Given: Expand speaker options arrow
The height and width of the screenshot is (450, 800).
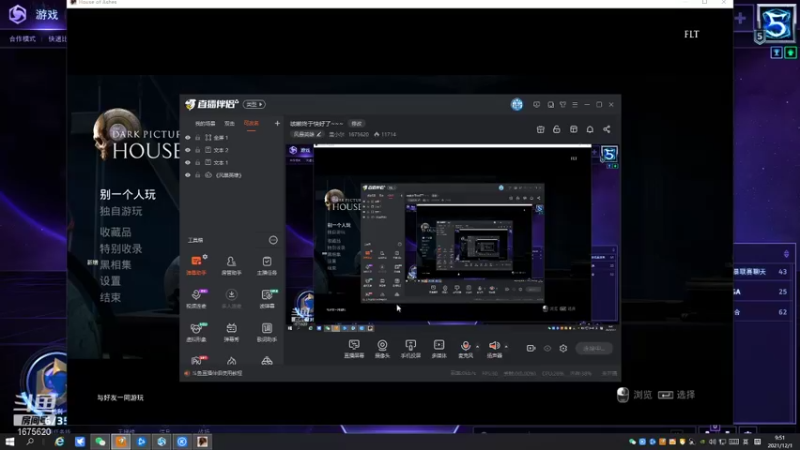Looking at the screenshot, I should (x=506, y=347).
